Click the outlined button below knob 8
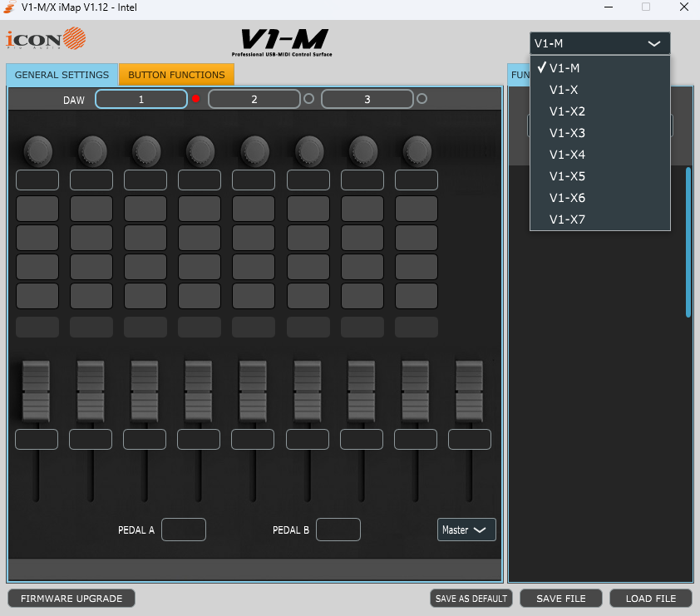The height and width of the screenshot is (616, 700). (417, 180)
